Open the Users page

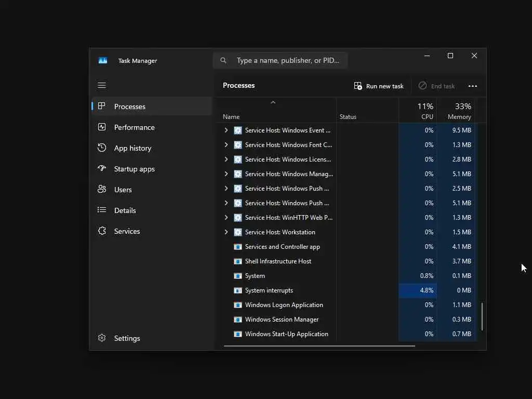point(152,189)
